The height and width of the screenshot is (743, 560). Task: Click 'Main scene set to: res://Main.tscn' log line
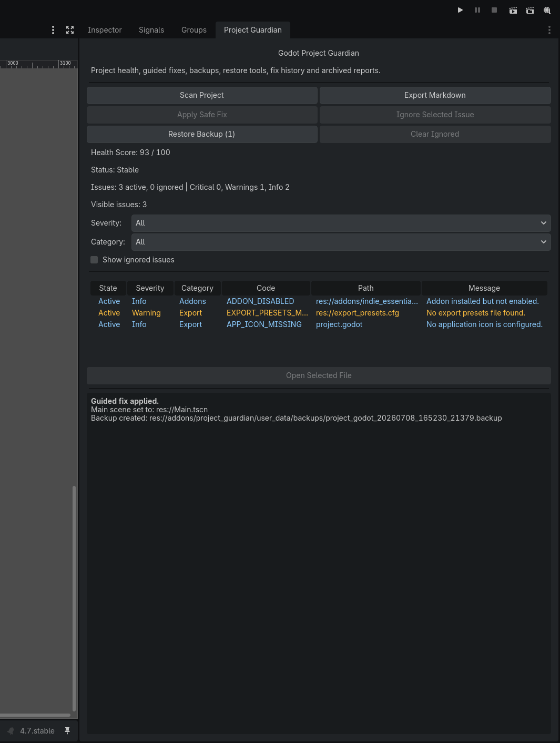point(149,410)
